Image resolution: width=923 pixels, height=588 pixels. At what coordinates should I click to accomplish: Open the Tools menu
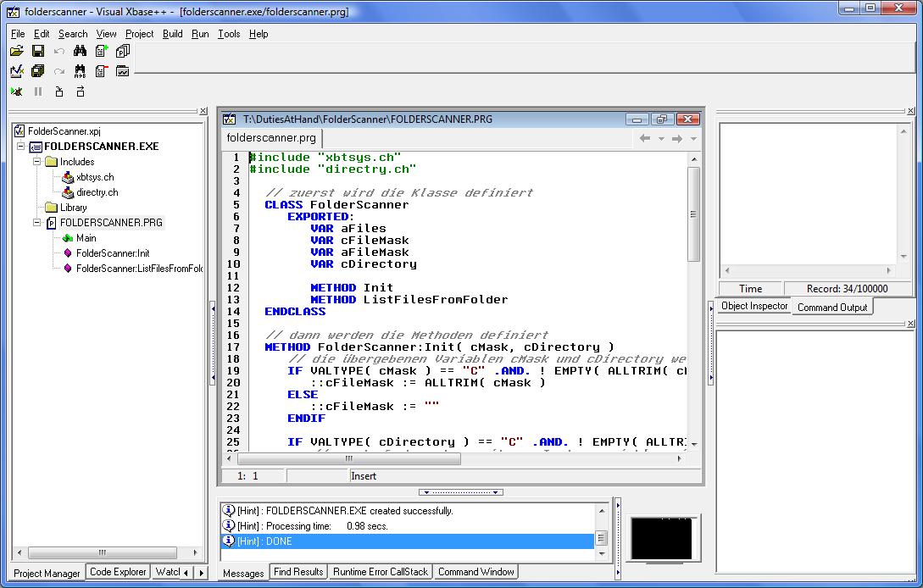pos(229,34)
